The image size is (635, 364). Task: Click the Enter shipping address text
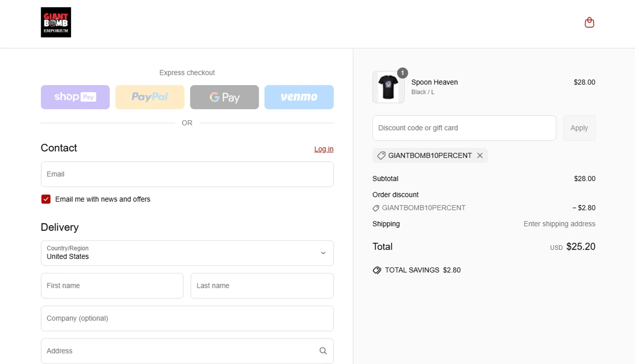point(559,224)
